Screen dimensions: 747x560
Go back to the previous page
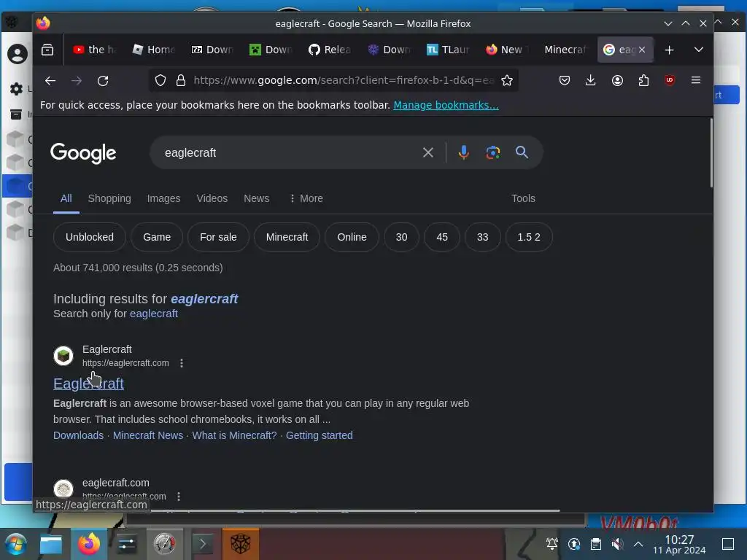pyautogui.click(x=50, y=80)
